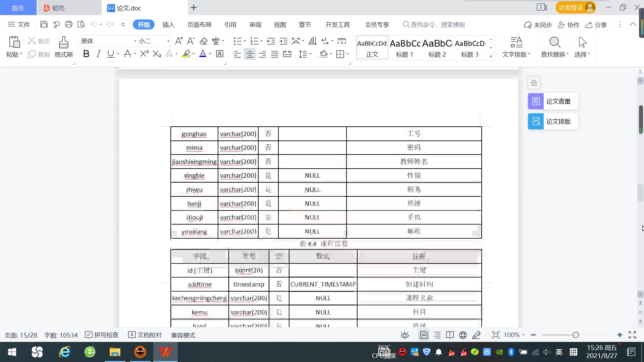Click the 分享 share button
This screenshot has height=362, width=644.
click(x=596, y=25)
